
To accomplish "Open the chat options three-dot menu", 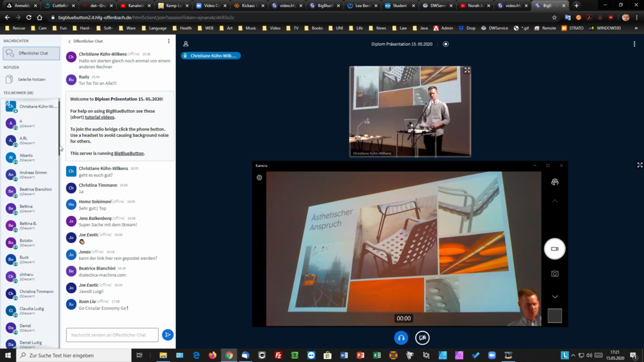I will point(169,41).
